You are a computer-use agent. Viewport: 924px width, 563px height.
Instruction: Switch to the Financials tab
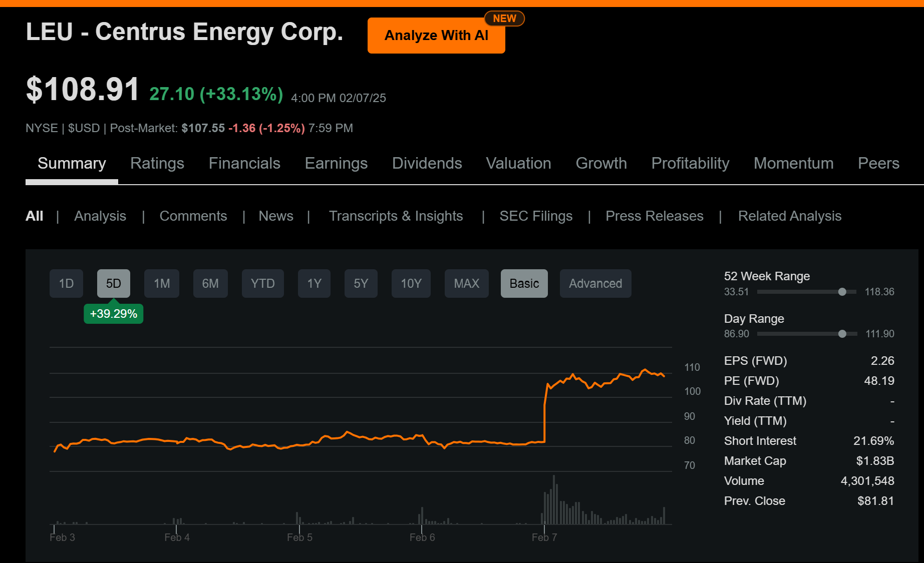point(244,164)
